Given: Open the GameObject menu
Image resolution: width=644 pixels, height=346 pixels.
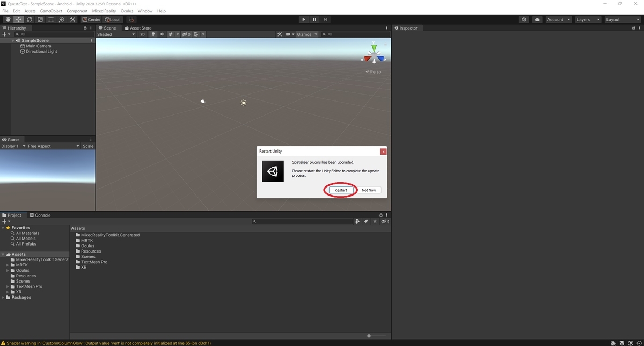Looking at the screenshot, I should coord(51,11).
